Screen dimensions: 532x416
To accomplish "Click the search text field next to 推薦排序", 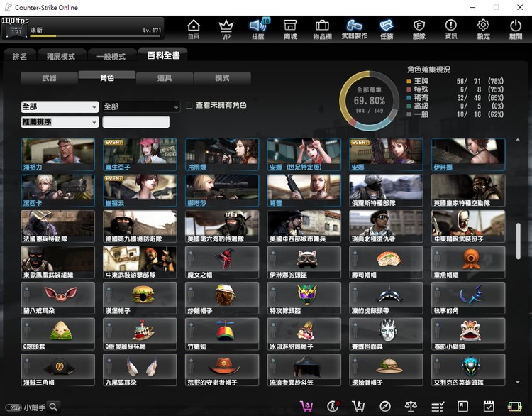I will [x=135, y=122].
